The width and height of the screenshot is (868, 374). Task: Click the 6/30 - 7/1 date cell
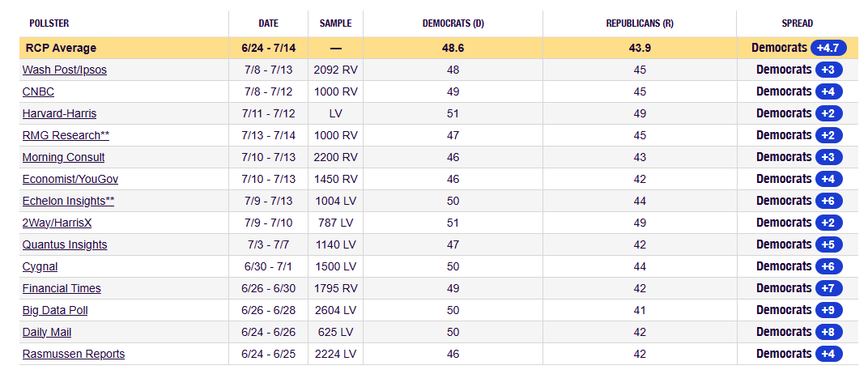[x=269, y=266]
